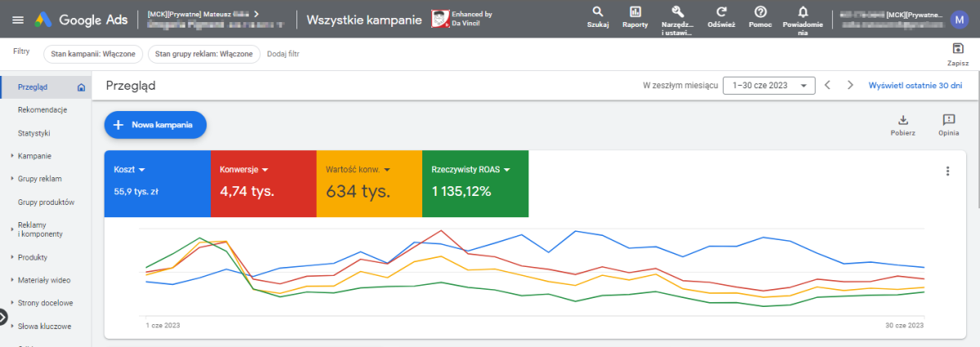Open Narzędzia i ustawienia wrench icon

tap(676, 12)
